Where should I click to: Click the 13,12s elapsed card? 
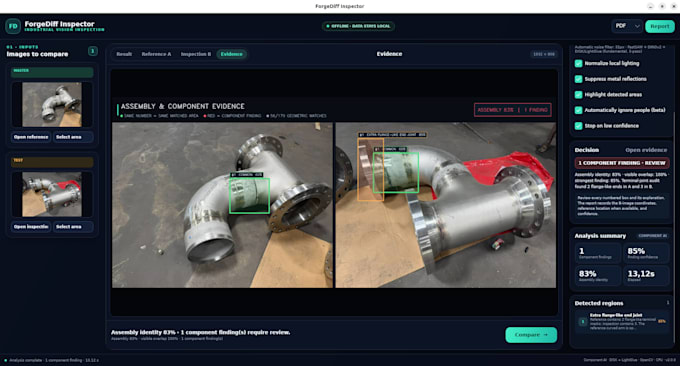click(646, 276)
